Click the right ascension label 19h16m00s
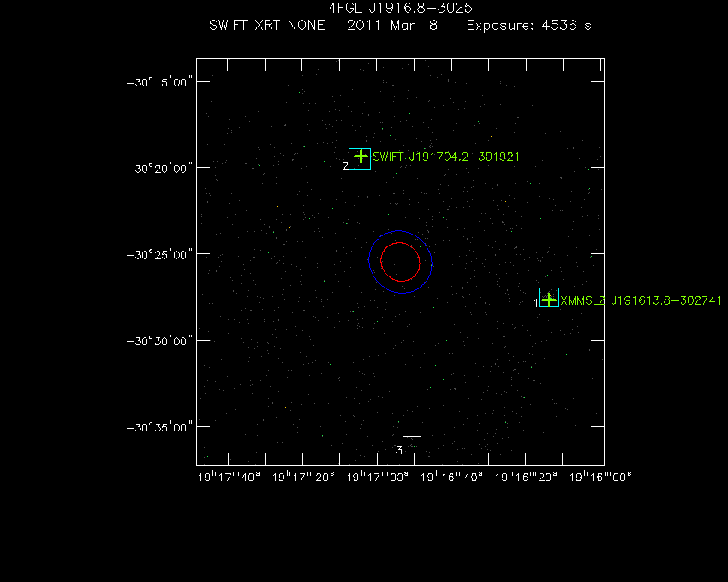 [600, 477]
